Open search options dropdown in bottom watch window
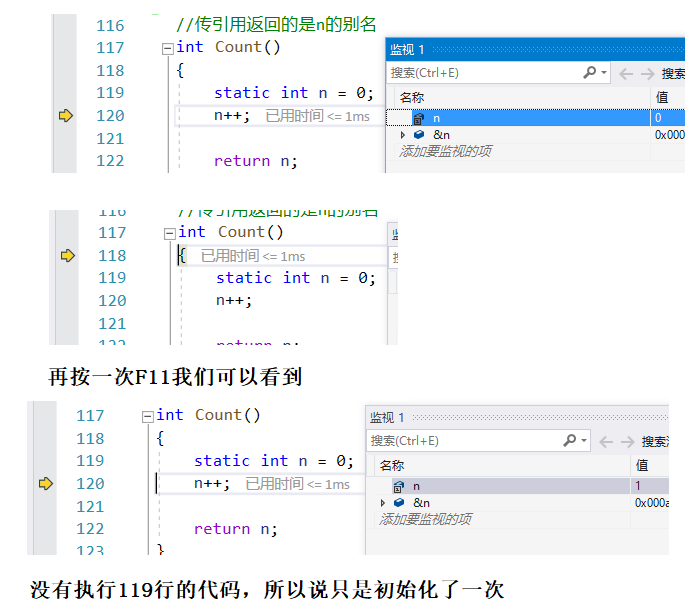This screenshot has height=615, width=685. (584, 440)
